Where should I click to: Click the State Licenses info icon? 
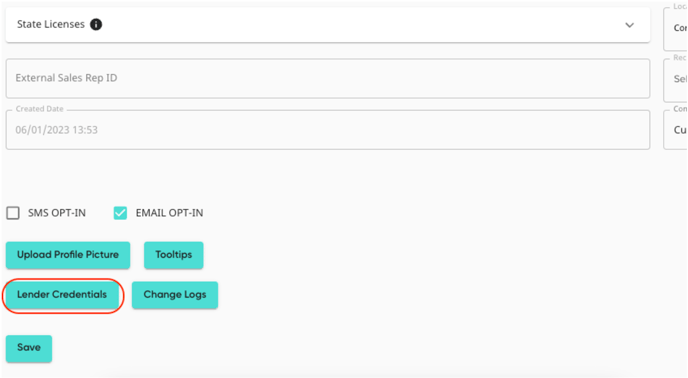pos(96,25)
